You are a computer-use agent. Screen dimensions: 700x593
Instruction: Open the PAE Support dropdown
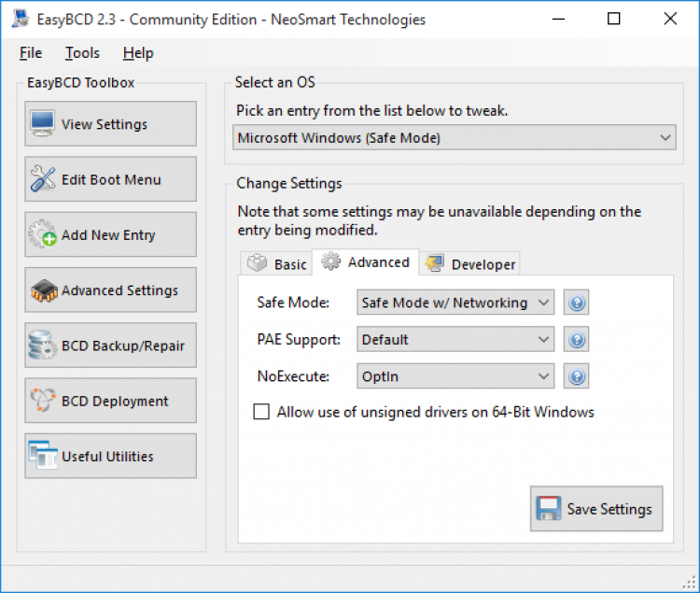tap(455, 340)
